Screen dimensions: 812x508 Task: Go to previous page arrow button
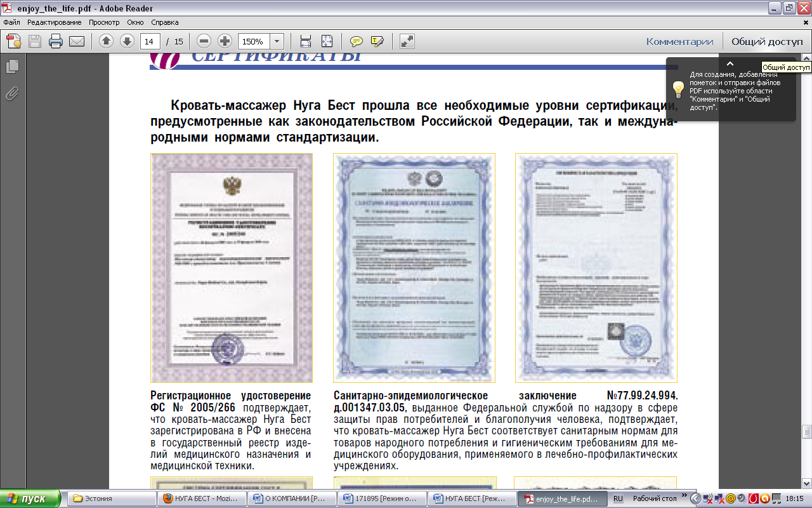(x=106, y=41)
